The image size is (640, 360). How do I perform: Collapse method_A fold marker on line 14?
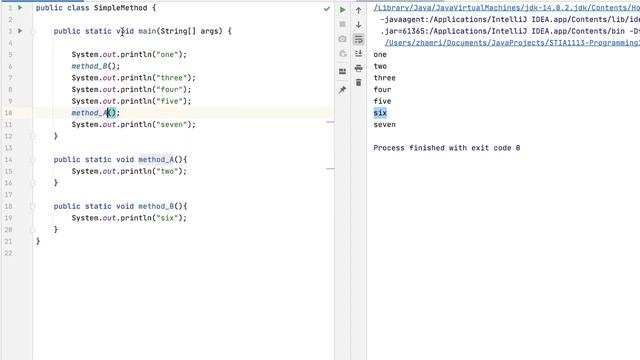click(x=33, y=160)
